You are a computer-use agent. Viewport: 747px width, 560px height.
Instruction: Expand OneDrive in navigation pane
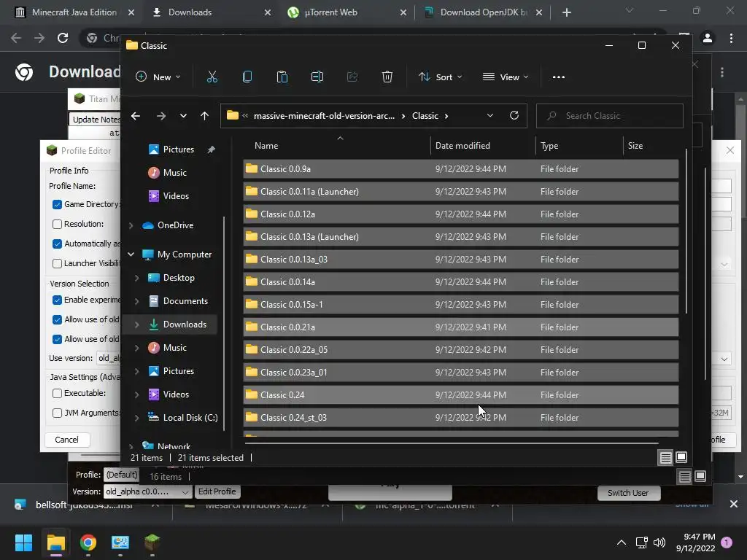(131, 225)
